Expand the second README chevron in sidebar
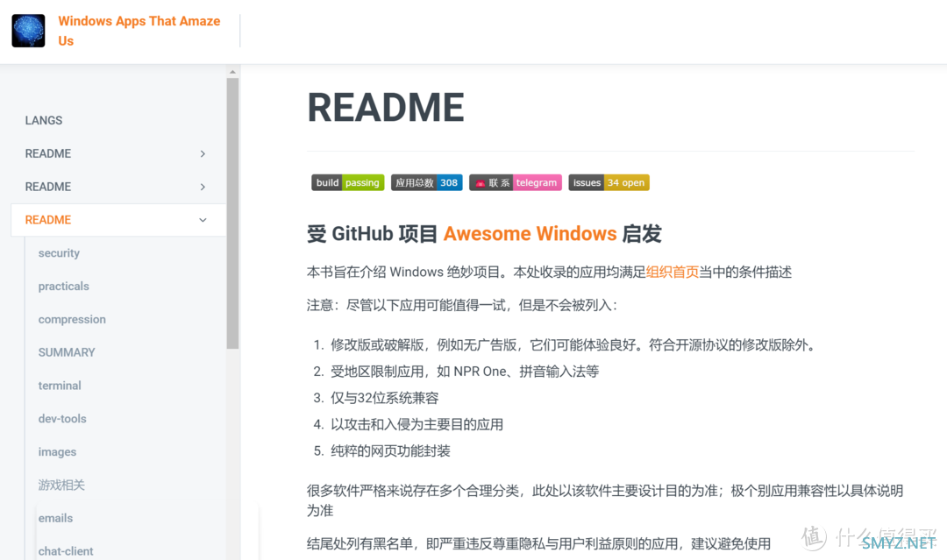 click(x=203, y=187)
